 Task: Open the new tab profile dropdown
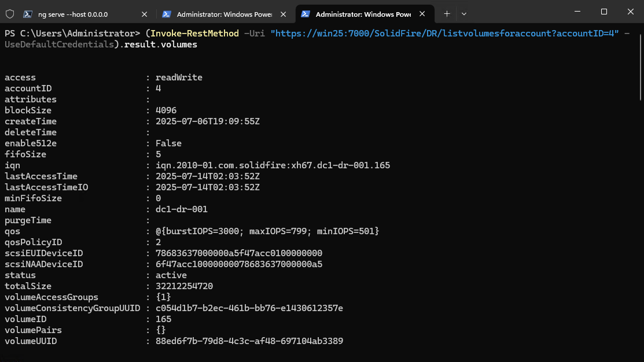point(463,14)
